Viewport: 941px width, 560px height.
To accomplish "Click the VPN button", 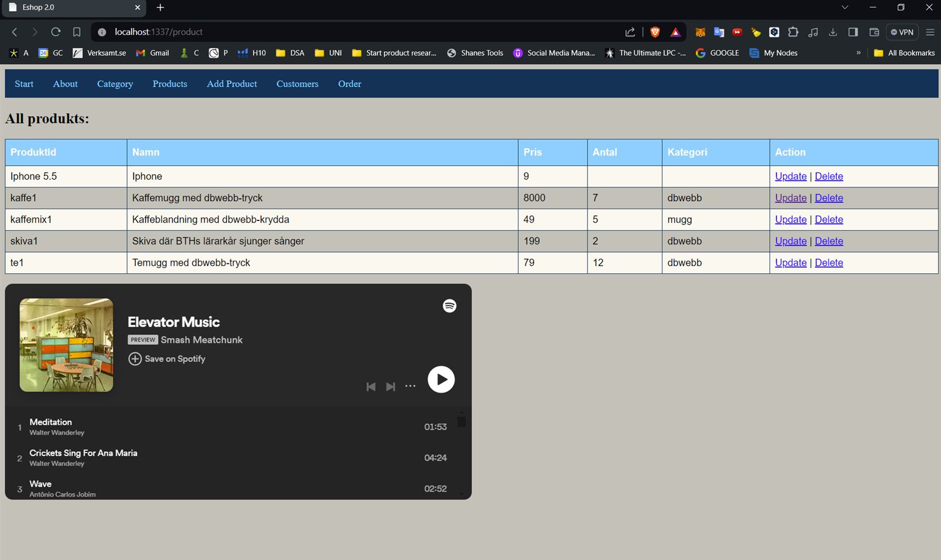I will (902, 32).
